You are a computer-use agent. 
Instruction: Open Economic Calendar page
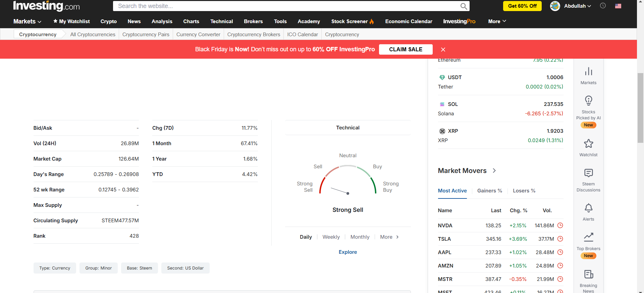pyautogui.click(x=409, y=21)
